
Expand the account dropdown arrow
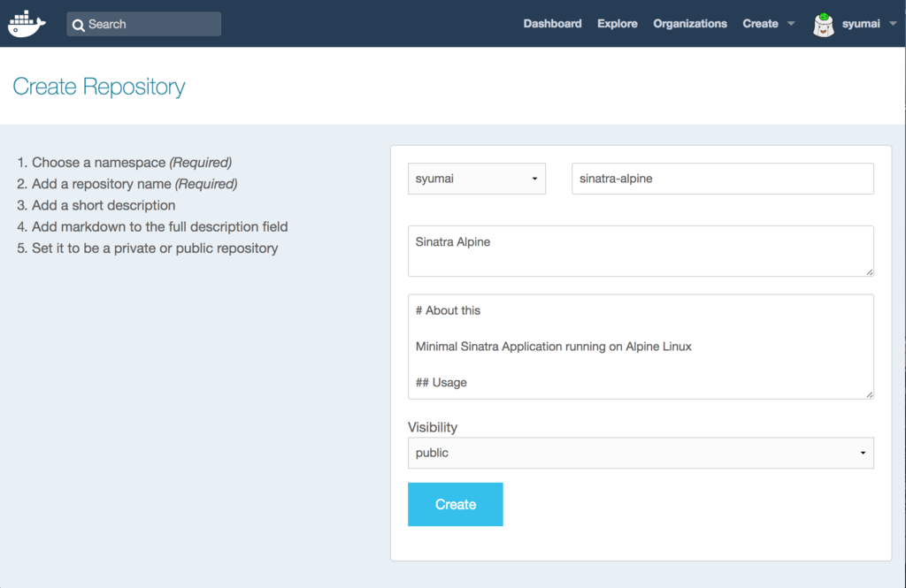pyautogui.click(x=893, y=24)
